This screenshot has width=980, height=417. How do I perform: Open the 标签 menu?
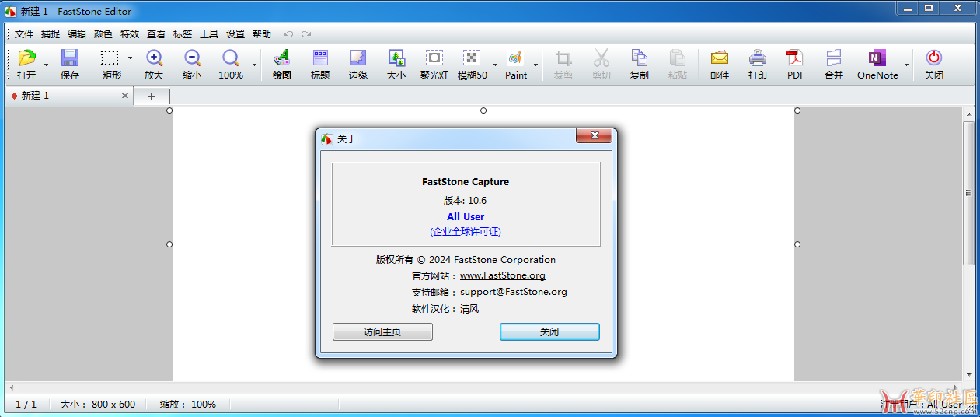(183, 34)
